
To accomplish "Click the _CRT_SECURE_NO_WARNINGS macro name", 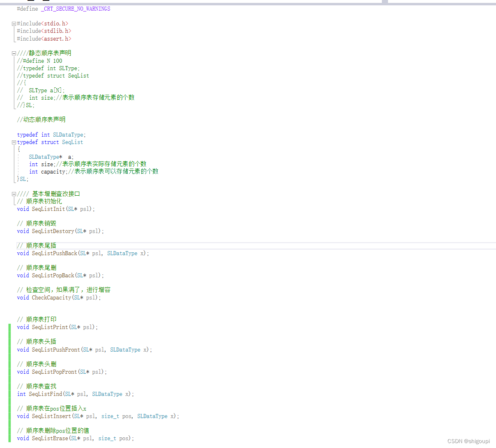I will tap(76, 9).
